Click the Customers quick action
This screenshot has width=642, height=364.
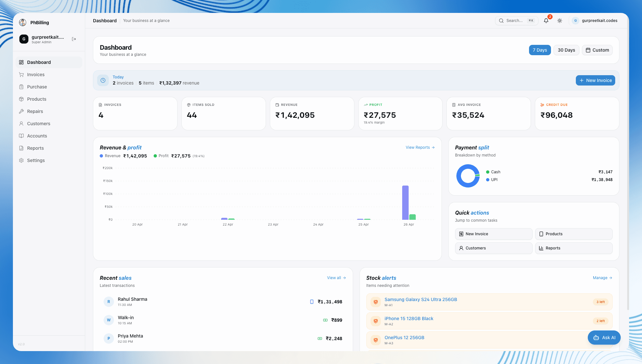click(x=494, y=248)
